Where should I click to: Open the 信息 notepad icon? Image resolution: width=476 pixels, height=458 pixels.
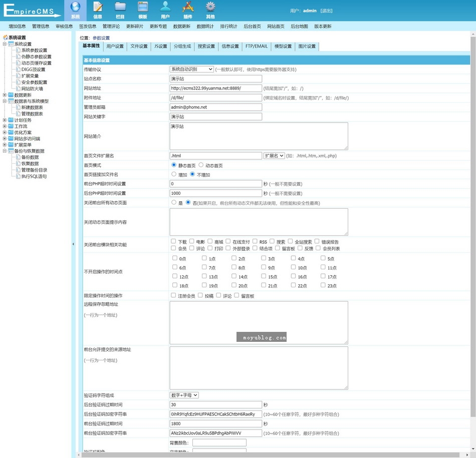98,7
